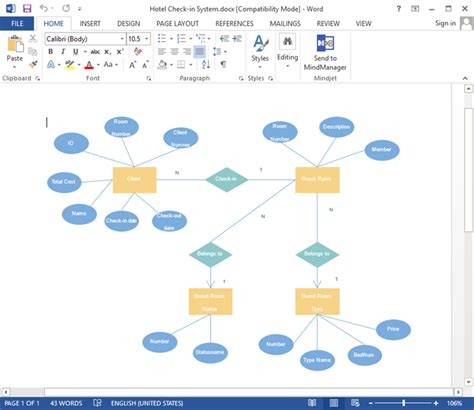
Task: Switch to Print Layout view
Action: point(334,403)
